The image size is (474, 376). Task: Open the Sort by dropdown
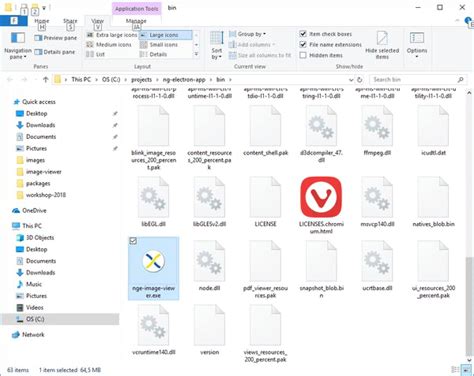[217, 45]
